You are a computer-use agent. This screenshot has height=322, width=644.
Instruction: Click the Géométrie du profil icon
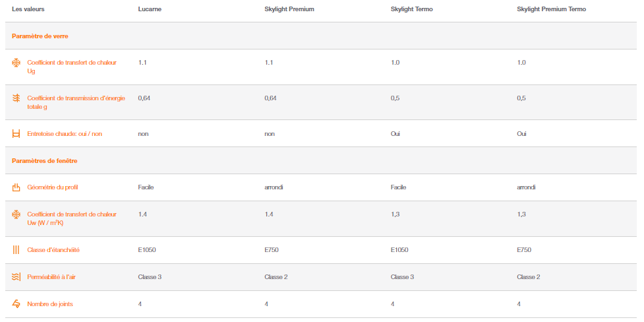[16, 187]
